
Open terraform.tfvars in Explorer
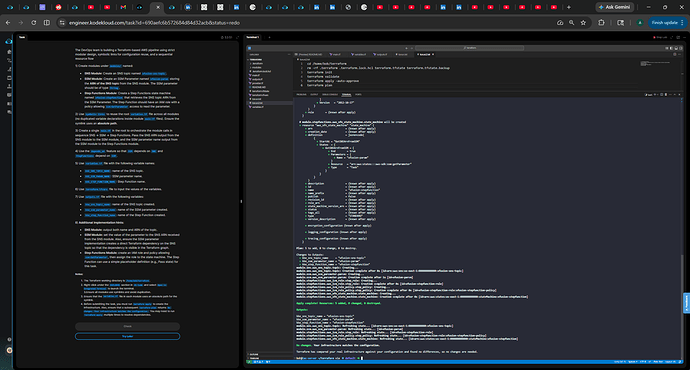260,95
